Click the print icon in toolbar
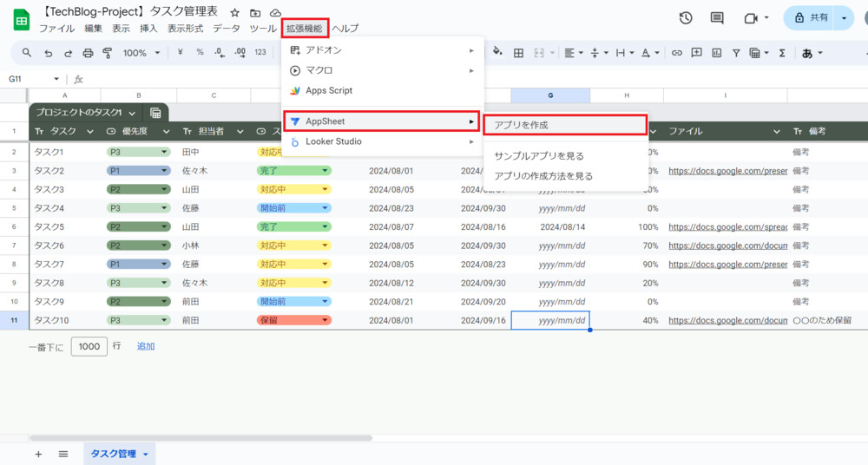This screenshot has height=465, width=868. pos(88,53)
